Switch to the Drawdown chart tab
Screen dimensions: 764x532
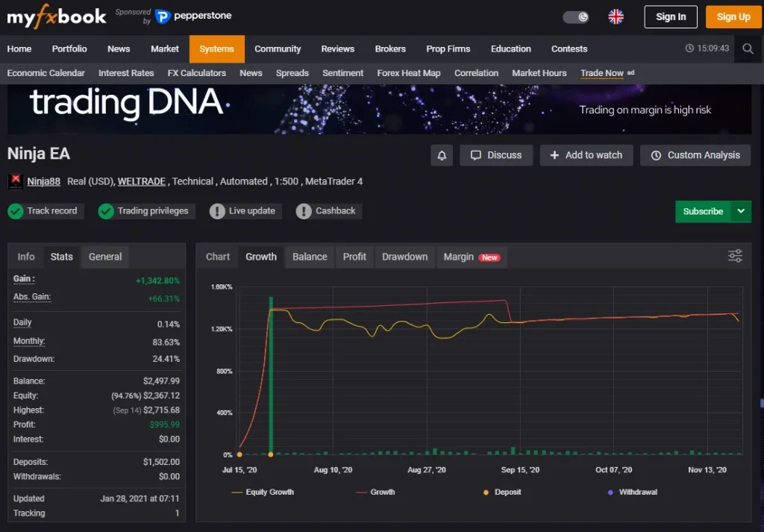tap(404, 257)
